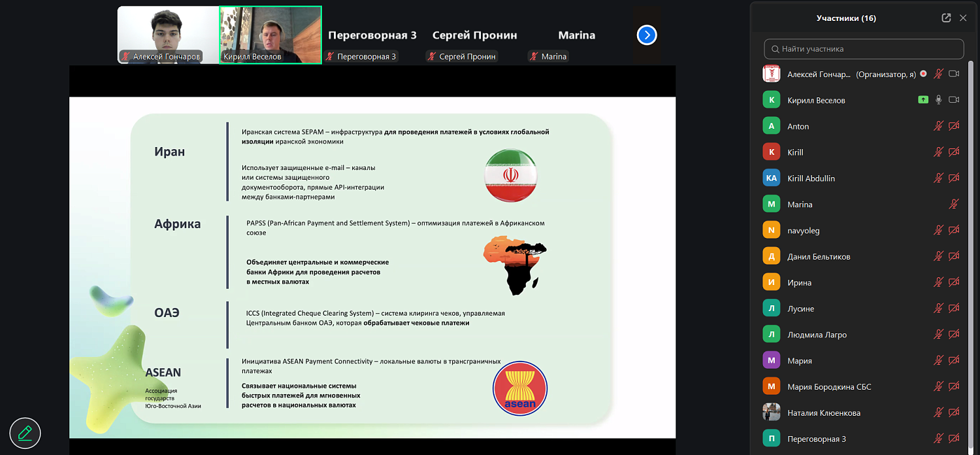Click the Найти участника search field
980x455 pixels.
tap(864, 49)
